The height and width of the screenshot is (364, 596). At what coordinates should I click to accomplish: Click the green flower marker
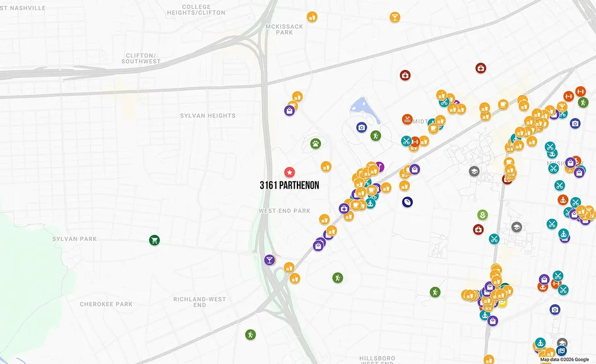point(483,215)
